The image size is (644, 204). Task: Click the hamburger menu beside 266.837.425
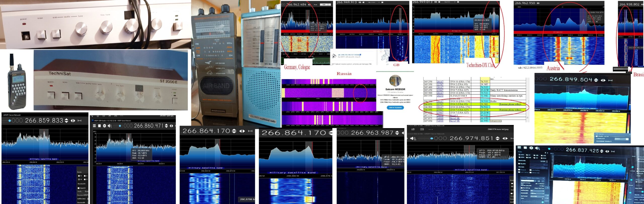click(x=519, y=148)
